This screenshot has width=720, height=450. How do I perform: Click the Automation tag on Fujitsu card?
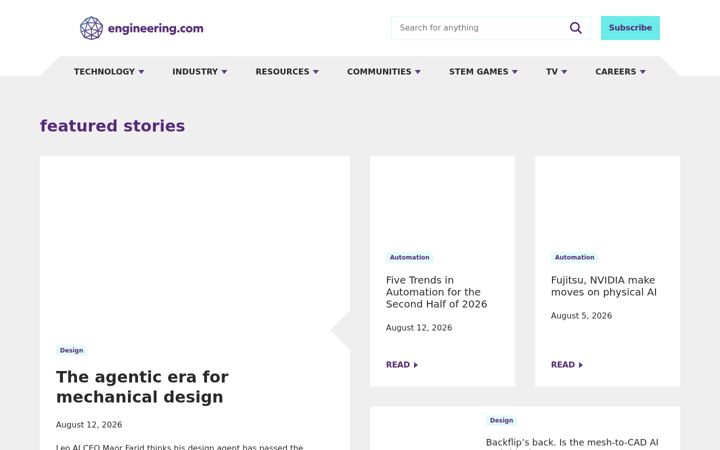(574, 258)
